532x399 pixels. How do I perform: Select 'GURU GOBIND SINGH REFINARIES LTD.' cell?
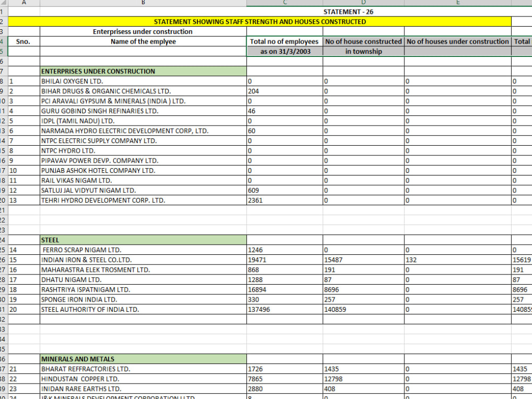point(143,111)
